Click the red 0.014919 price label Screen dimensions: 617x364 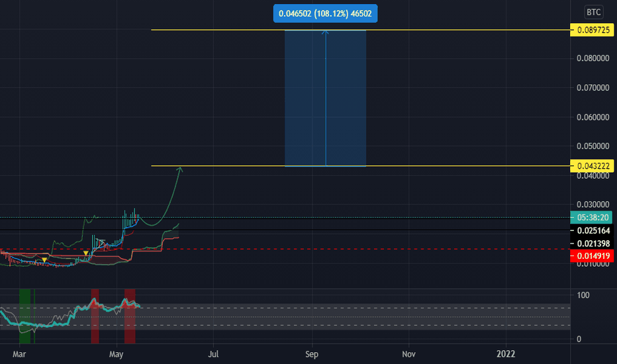(592, 256)
